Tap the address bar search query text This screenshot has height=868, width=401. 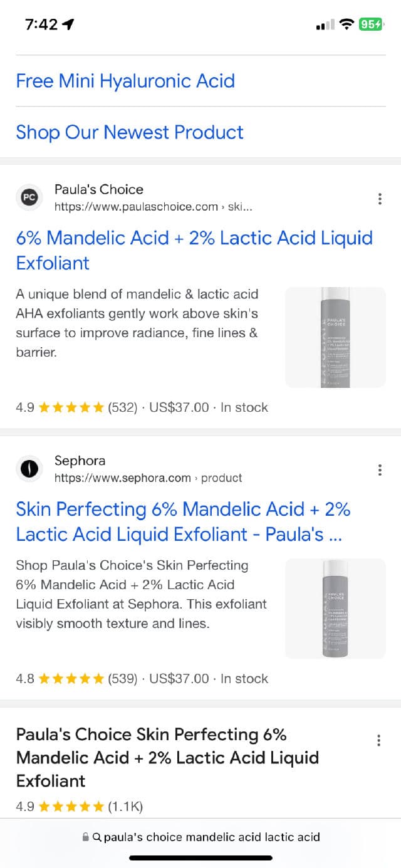coord(212,837)
